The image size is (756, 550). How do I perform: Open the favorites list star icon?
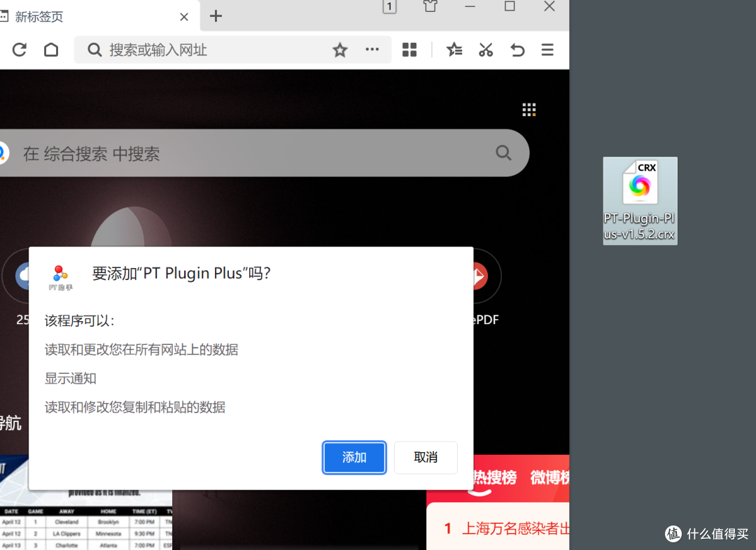454,50
